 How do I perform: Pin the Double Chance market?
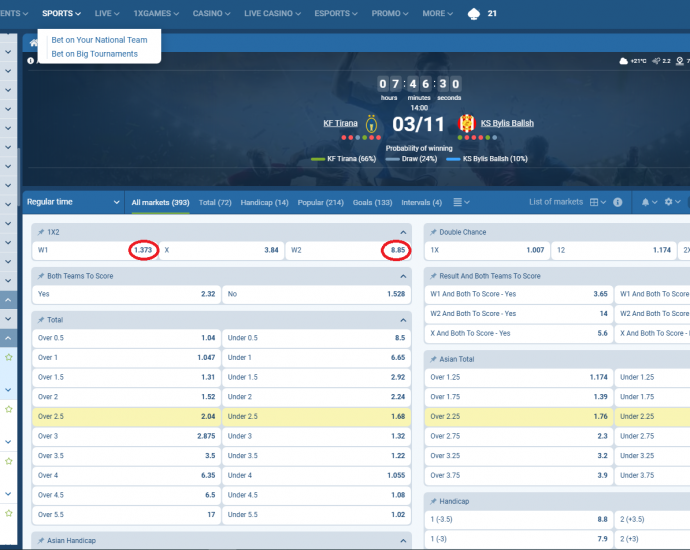tap(432, 232)
